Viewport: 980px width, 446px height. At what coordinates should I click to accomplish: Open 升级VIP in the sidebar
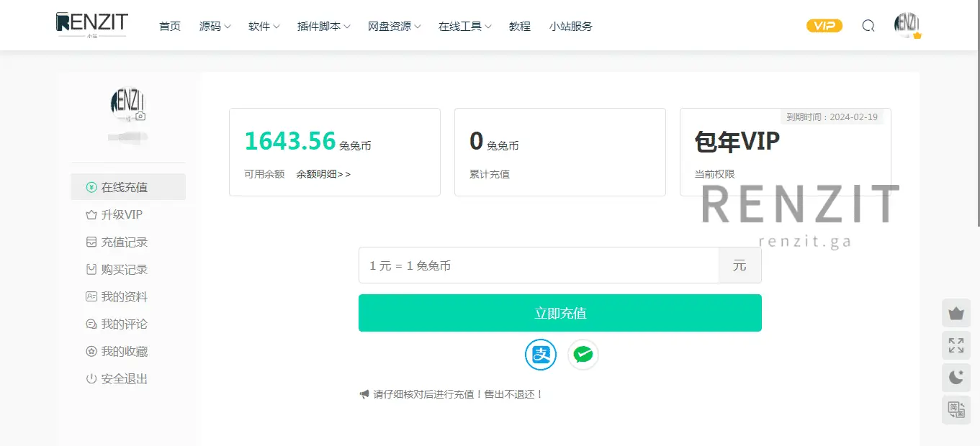coord(122,214)
